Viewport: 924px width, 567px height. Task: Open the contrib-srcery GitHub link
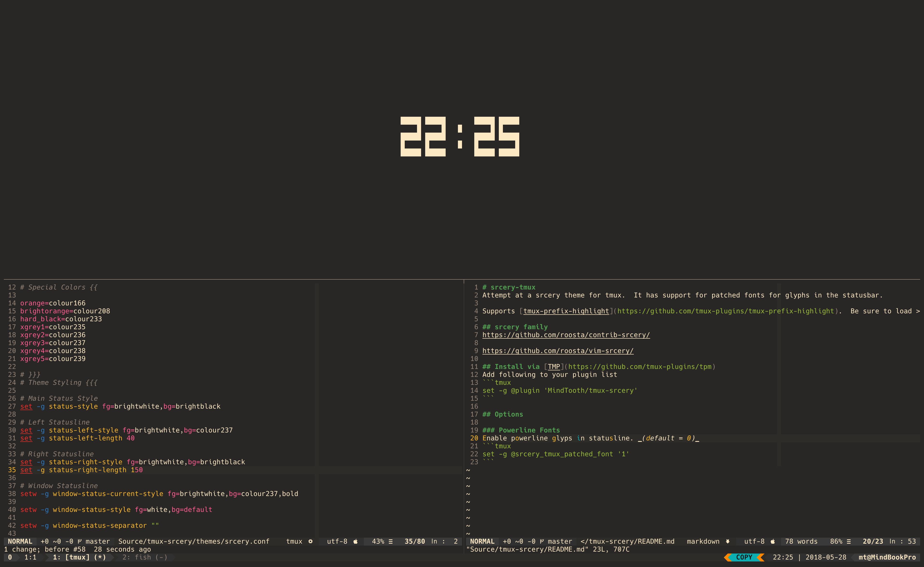(566, 335)
